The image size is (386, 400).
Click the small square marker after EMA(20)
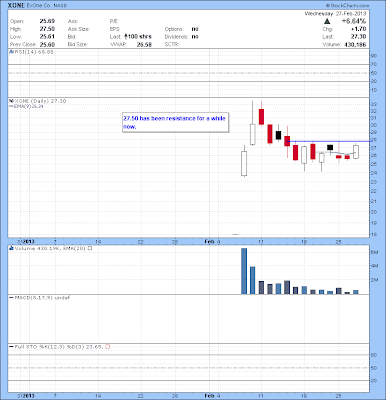pos(90,248)
